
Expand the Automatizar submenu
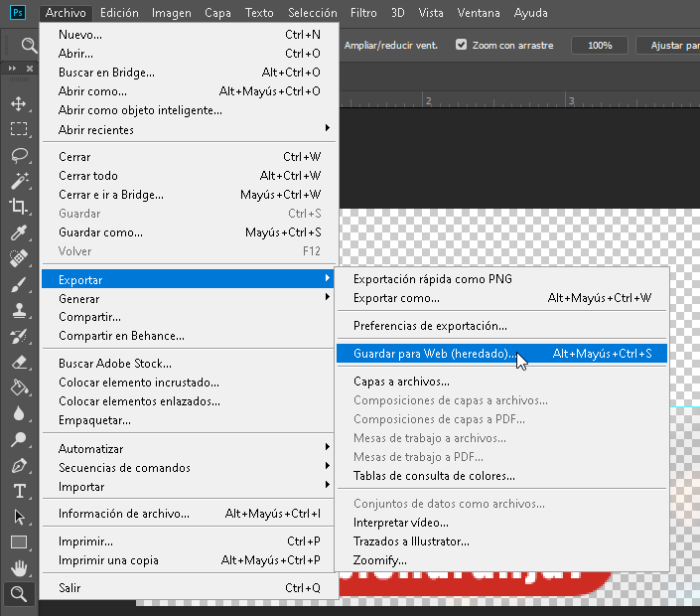(189, 448)
